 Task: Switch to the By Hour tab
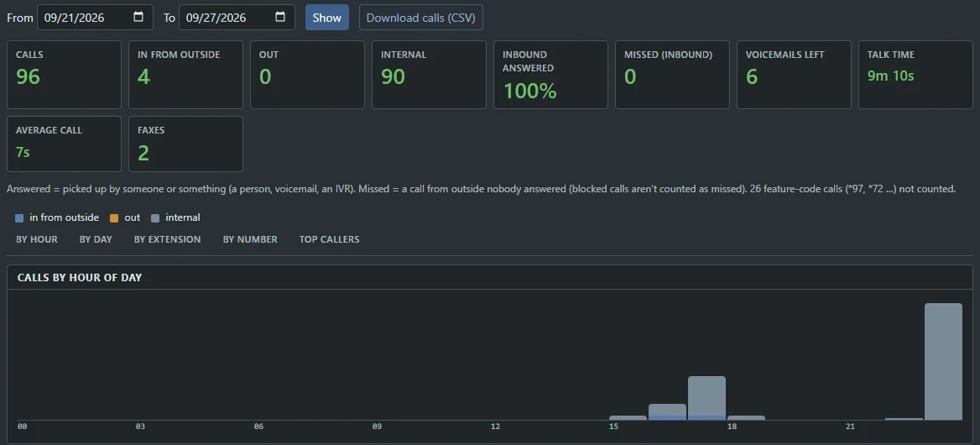(x=37, y=239)
